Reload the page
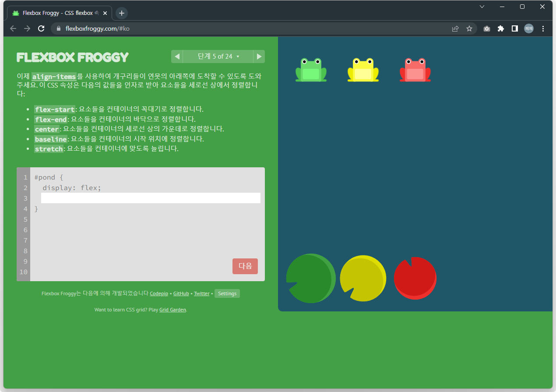556x392 pixels. click(x=41, y=28)
